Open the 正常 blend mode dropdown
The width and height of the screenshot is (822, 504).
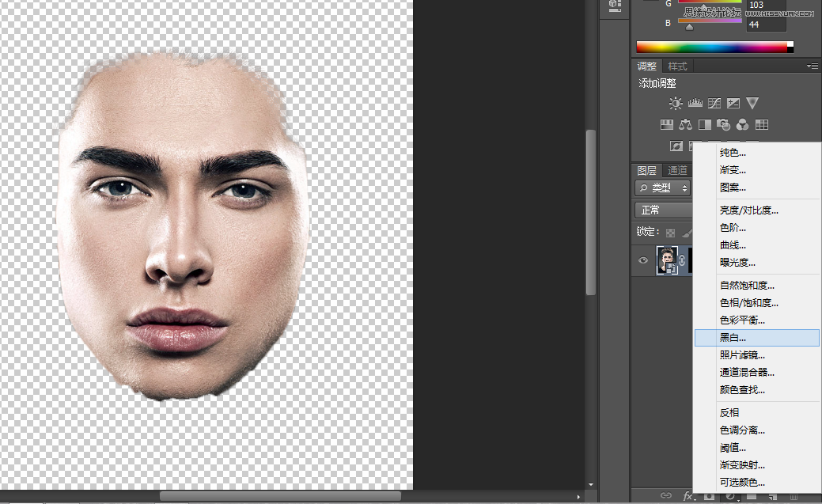coord(664,210)
